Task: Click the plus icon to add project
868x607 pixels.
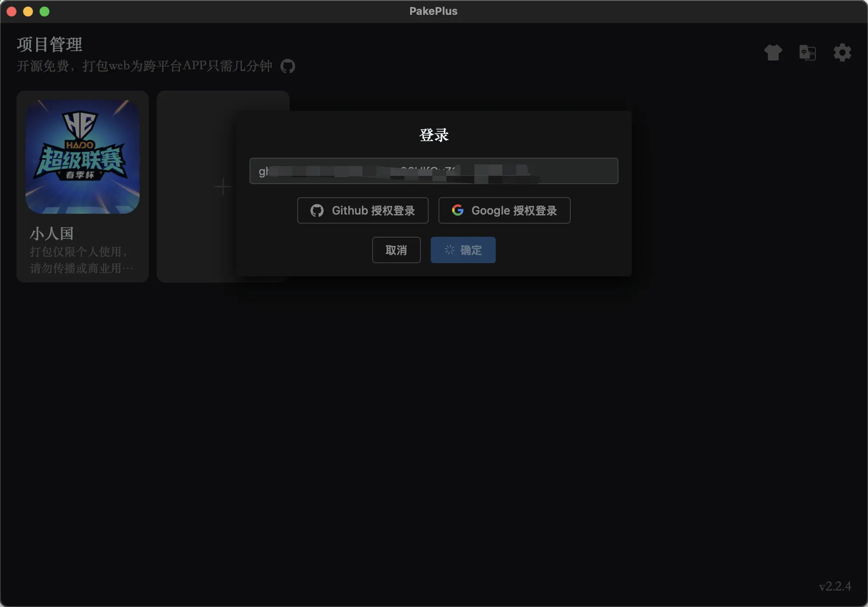Action: (223, 187)
